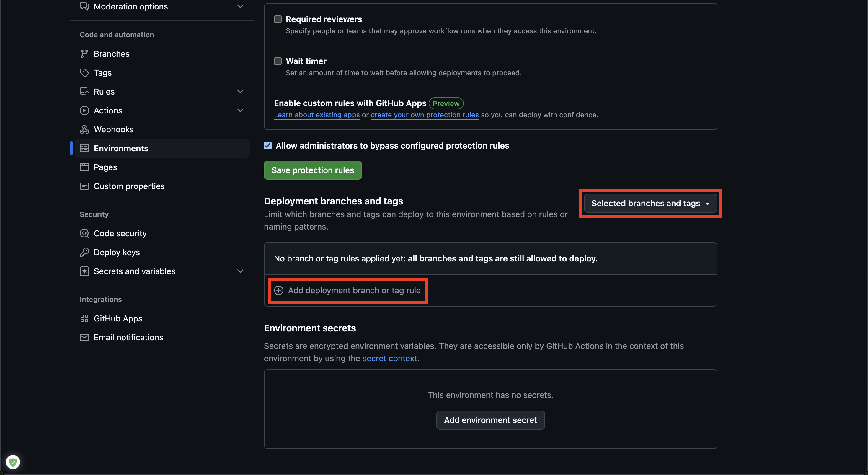
Task: Click the Deploy keys key icon
Action: pos(84,252)
